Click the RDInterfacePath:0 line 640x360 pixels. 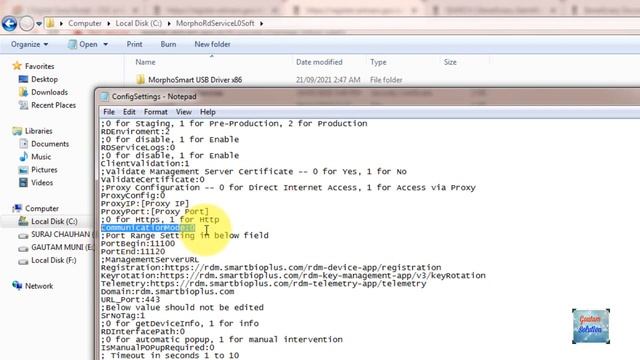tap(143, 331)
